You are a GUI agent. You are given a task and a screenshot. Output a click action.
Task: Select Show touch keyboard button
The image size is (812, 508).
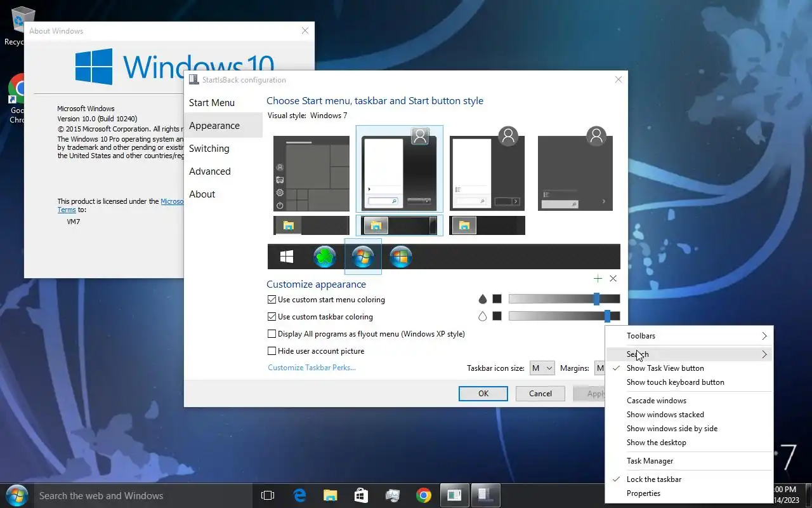689,382
